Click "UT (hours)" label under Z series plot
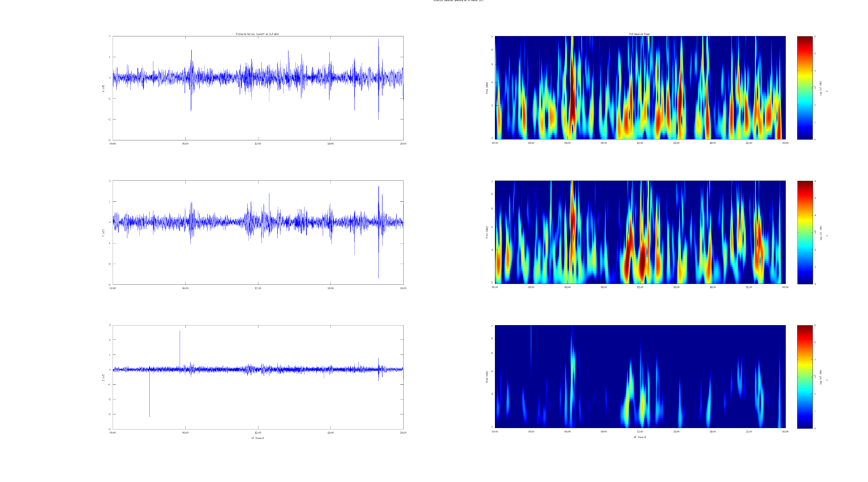868x482 pixels. click(x=258, y=438)
